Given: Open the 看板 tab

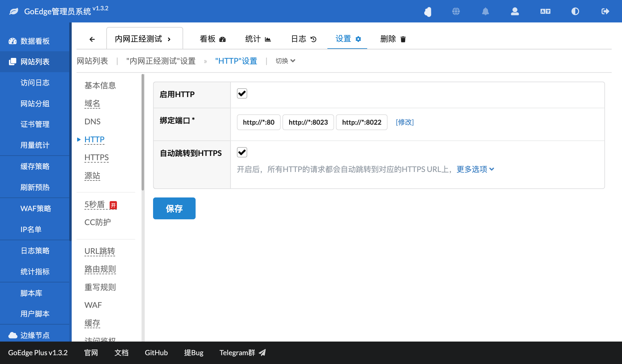Looking at the screenshot, I should [213, 39].
